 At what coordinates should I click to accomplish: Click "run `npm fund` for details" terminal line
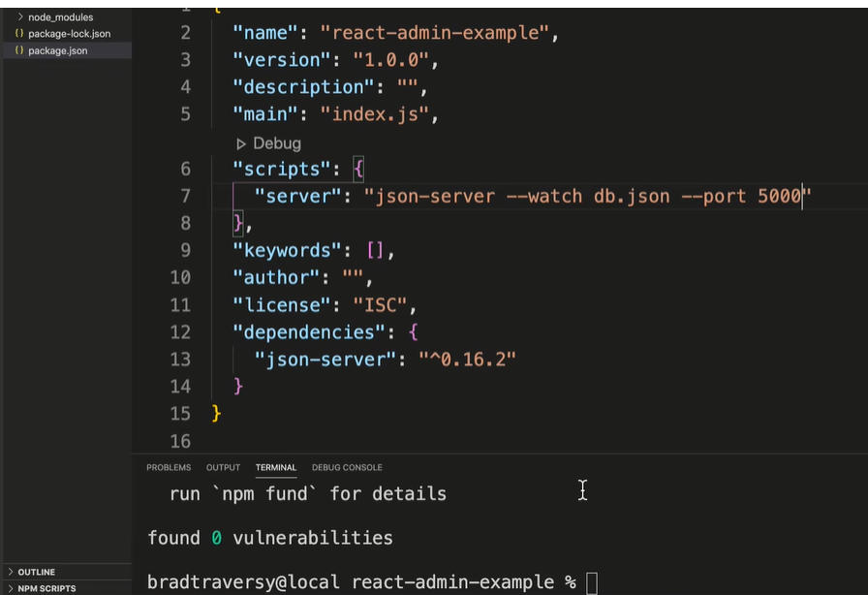tap(308, 493)
